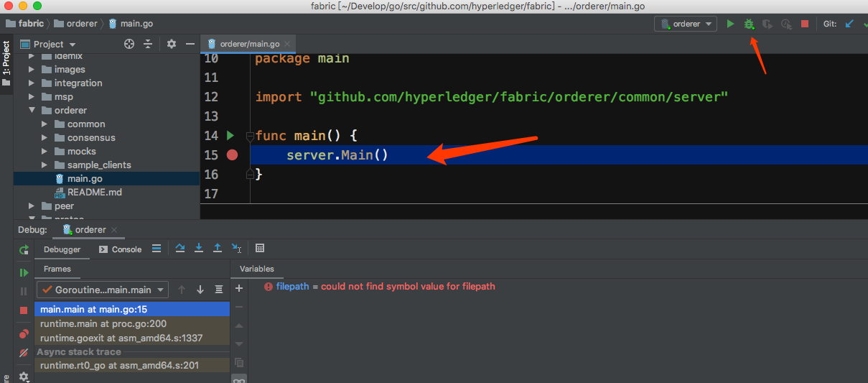The width and height of the screenshot is (868, 383).
Task: Step Into with the down-arrow icon
Action: [x=199, y=249]
